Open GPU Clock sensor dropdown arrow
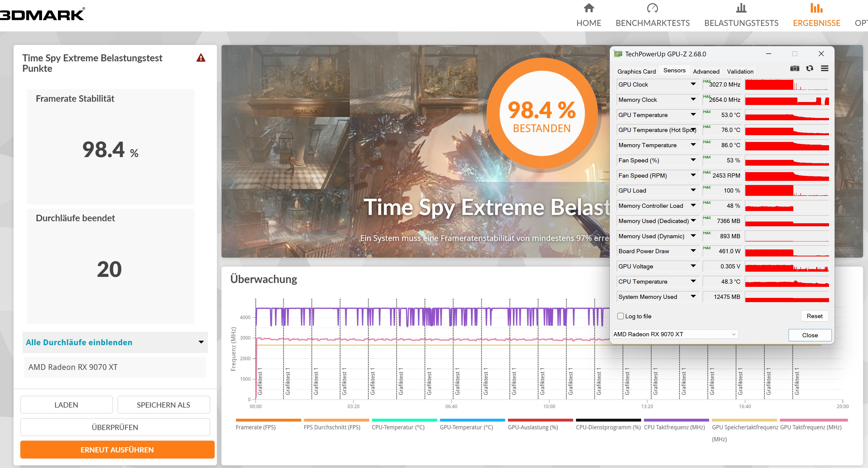This screenshot has height=468, width=868. pyautogui.click(x=693, y=84)
